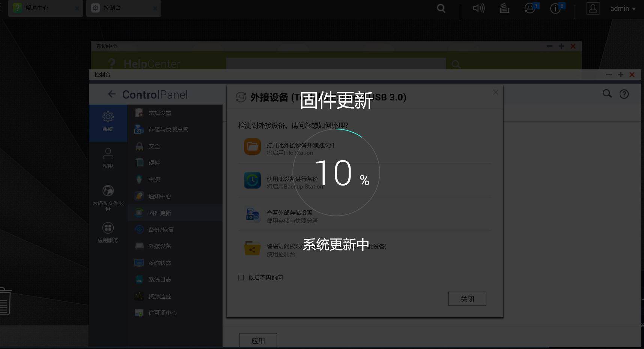
Task: Click the 关闭 button in the dialog
Action: point(467,298)
